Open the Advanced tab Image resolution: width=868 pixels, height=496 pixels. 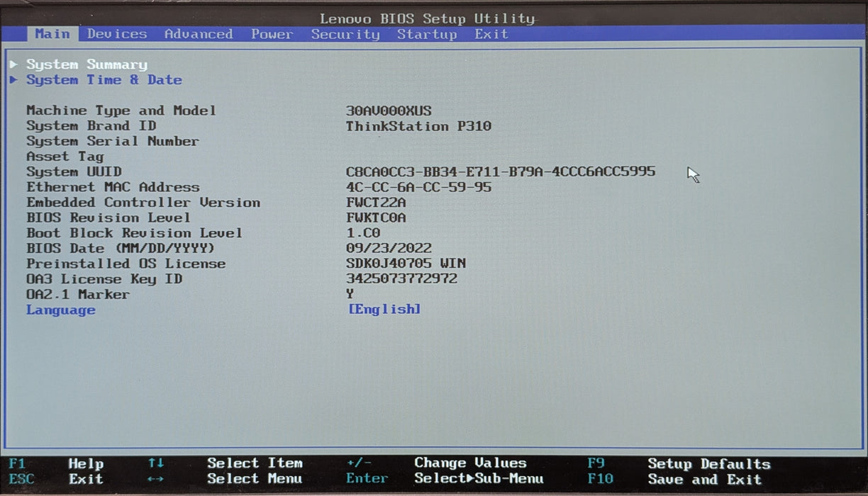[x=199, y=34]
